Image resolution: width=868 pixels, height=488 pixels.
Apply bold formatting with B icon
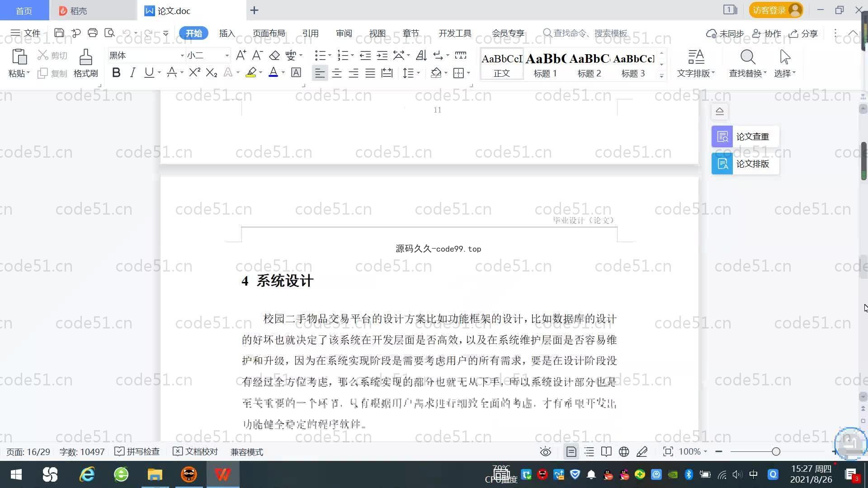click(x=116, y=73)
